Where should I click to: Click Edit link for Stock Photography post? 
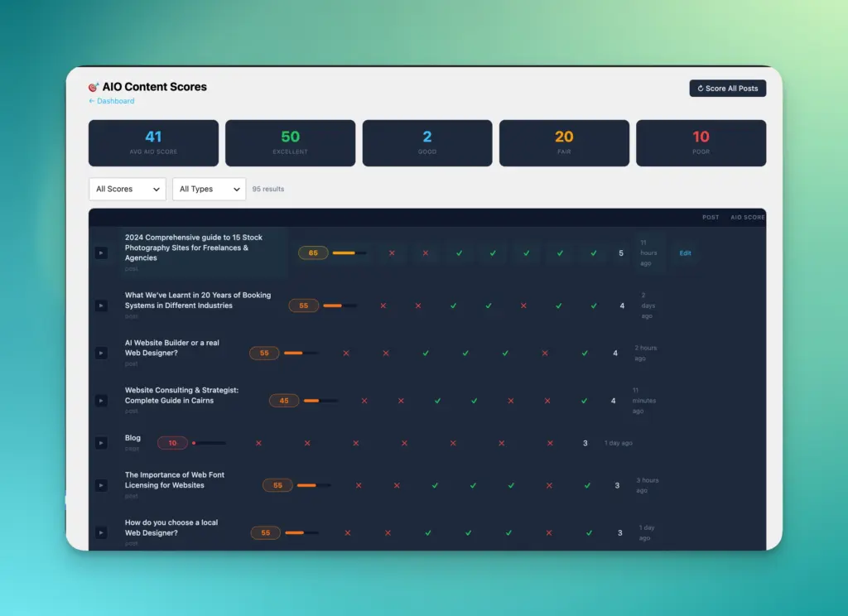(685, 253)
